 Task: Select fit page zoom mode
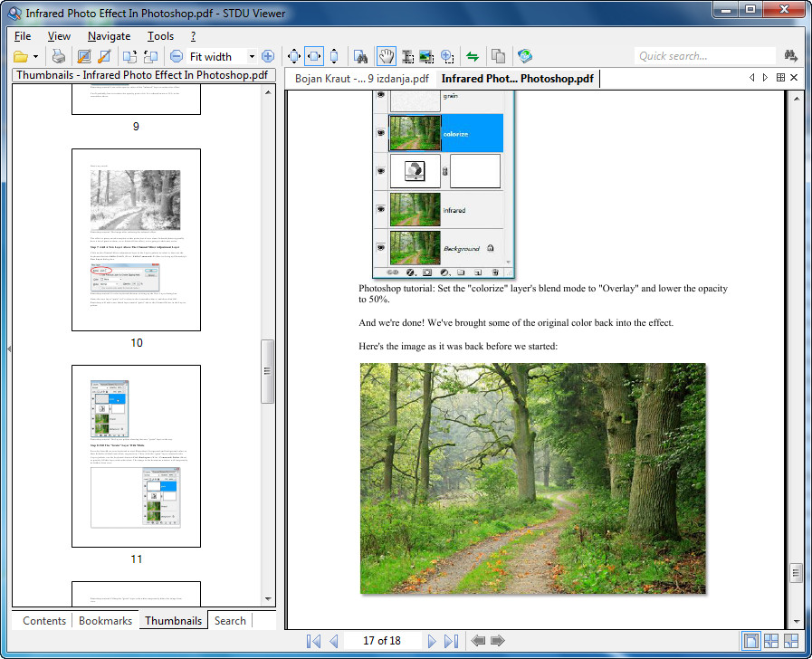[293, 56]
